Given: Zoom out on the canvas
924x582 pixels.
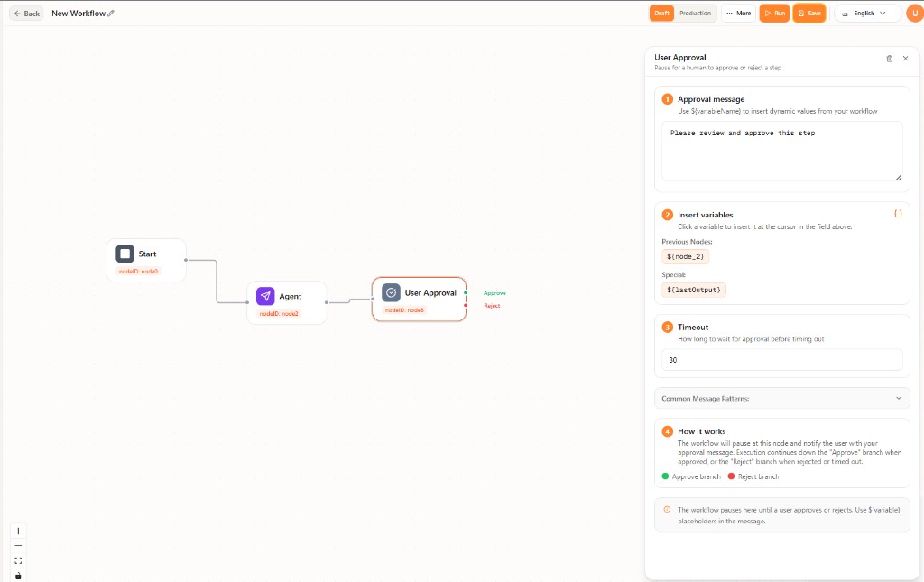Looking at the screenshot, I should tap(18, 546).
